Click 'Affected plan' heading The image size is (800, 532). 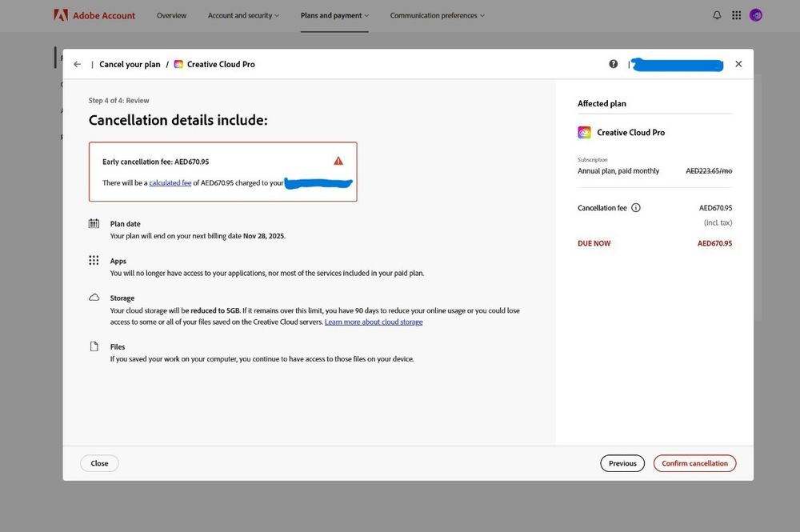[602, 103]
